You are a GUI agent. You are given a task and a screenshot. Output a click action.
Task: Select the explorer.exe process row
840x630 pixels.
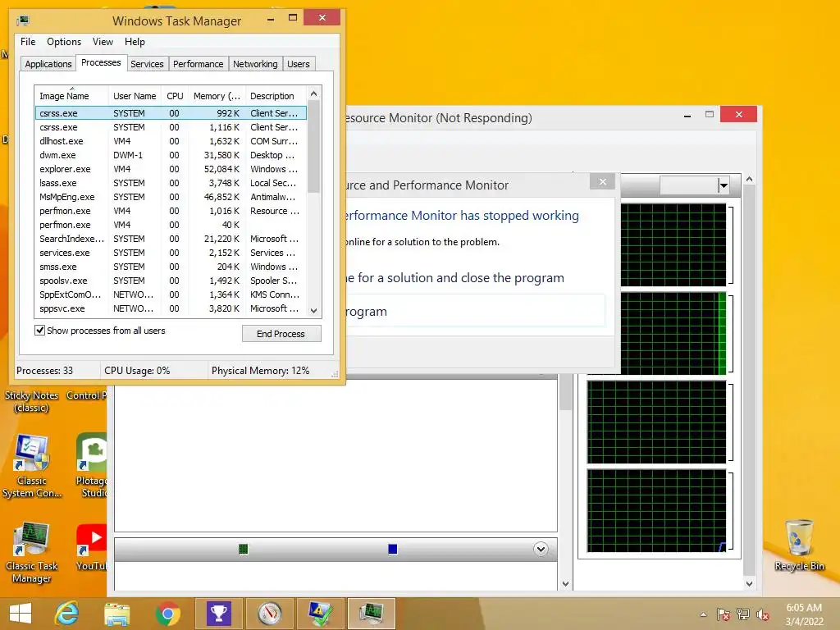coord(171,169)
